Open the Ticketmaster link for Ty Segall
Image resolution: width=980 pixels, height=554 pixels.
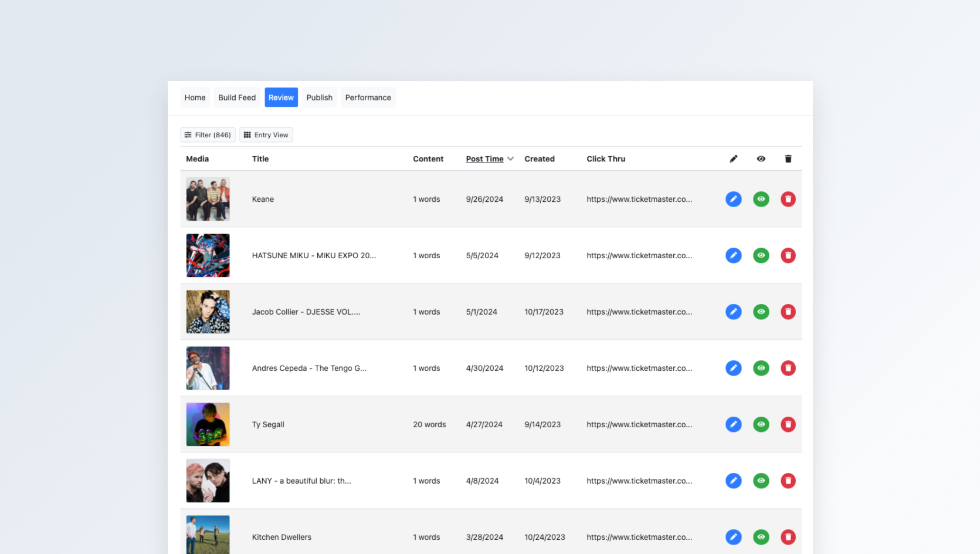[x=639, y=424]
